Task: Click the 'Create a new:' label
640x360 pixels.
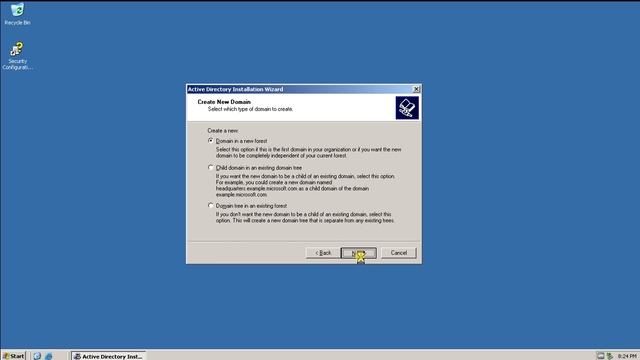Action: point(223,131)
